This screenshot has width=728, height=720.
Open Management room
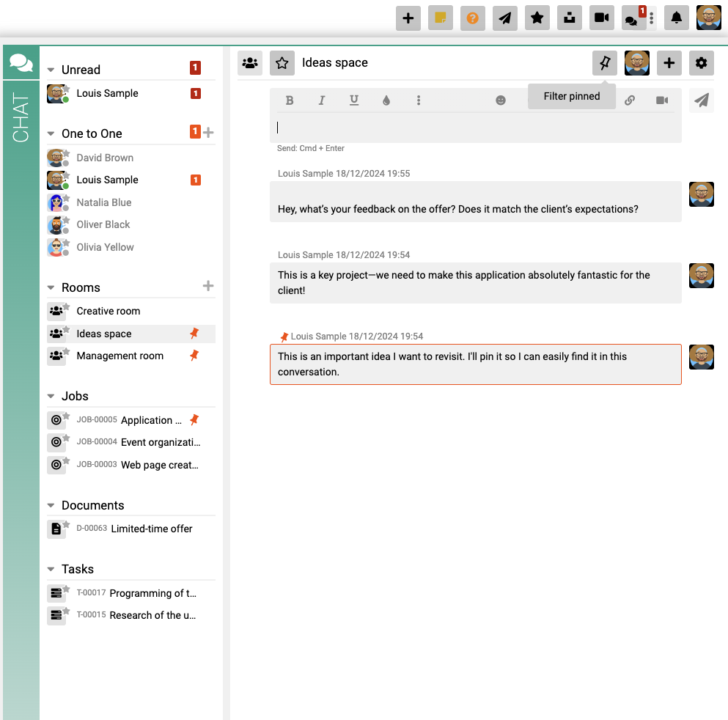131,356
